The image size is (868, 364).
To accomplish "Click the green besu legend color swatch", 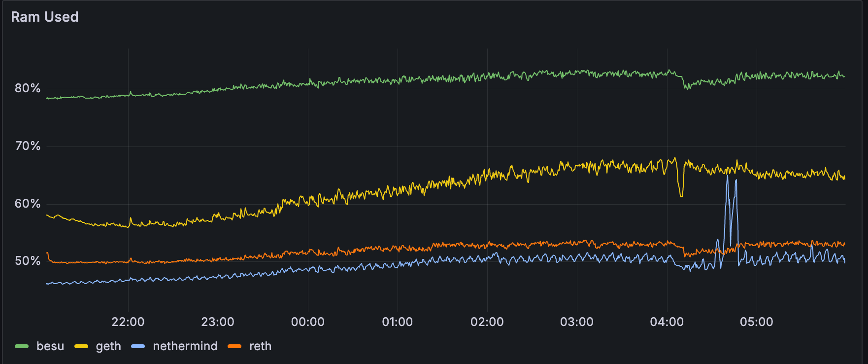I will [x=22, y=346].
